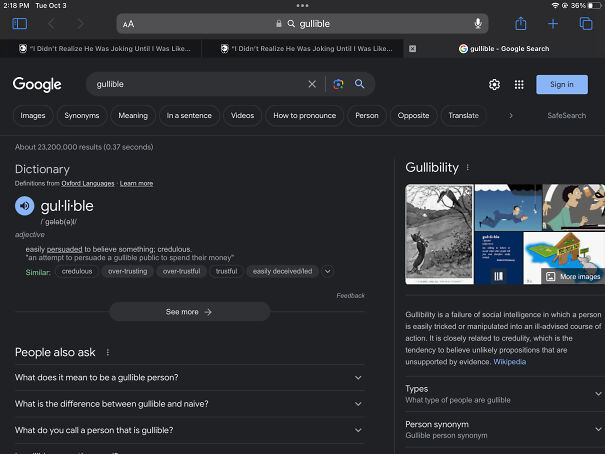Viewport: 605px width, 454px height.
Task: Open the Wikipedia link
Action: 509,361
